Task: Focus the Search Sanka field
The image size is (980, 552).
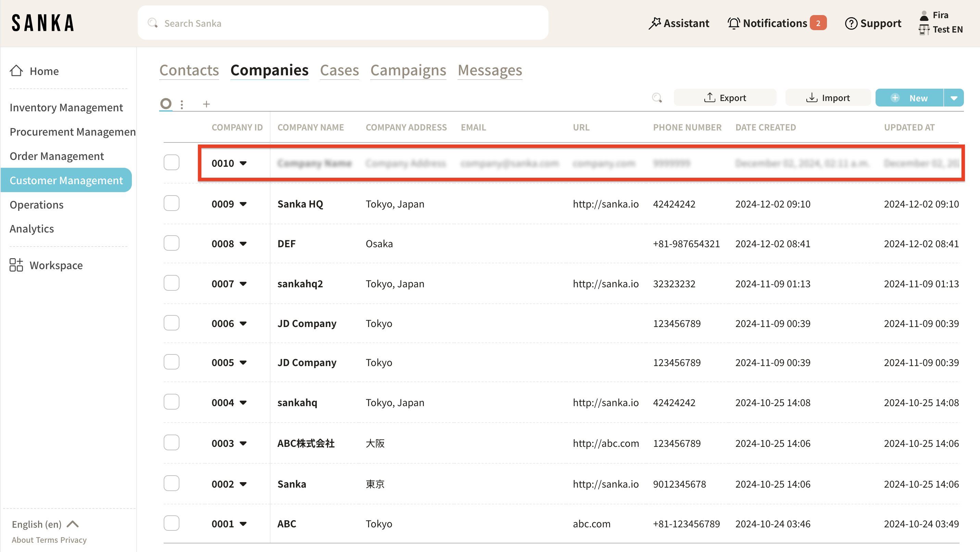Action: click(342, 23)
